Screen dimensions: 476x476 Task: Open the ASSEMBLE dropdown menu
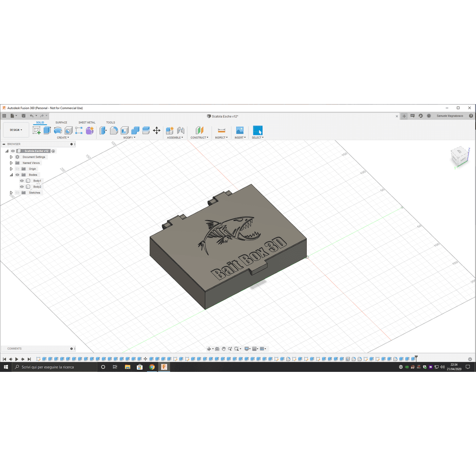175,138
